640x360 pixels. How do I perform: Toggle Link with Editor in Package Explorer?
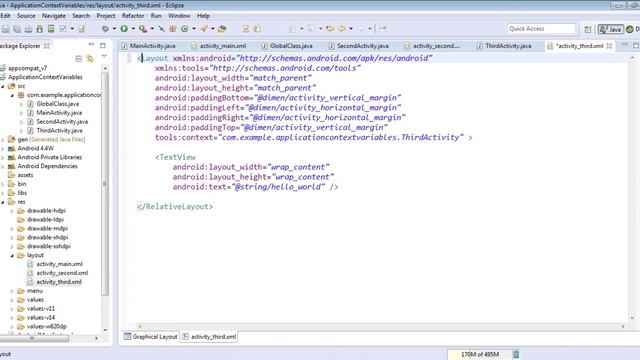tap(90, 59)
